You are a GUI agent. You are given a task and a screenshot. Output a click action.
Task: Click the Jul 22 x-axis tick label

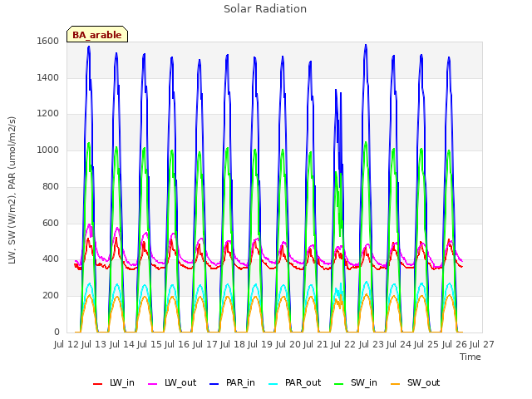[x=343, y=344]
